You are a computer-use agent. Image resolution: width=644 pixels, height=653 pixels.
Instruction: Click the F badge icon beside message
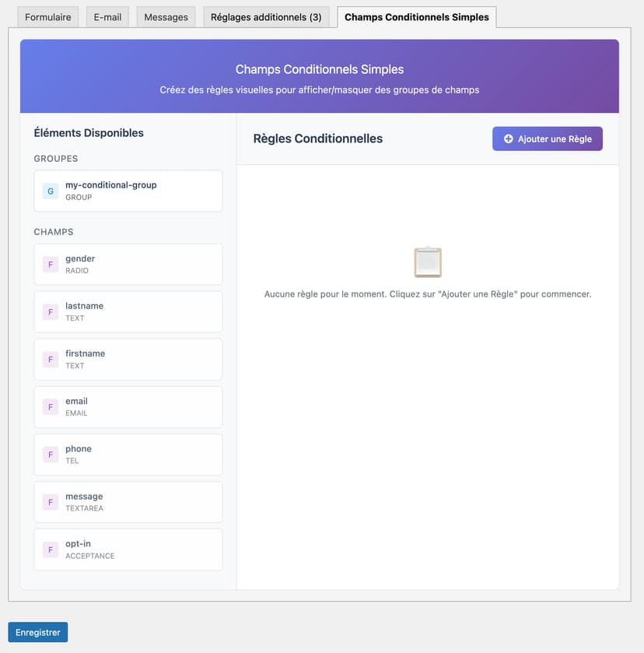[x=51, y=502]
